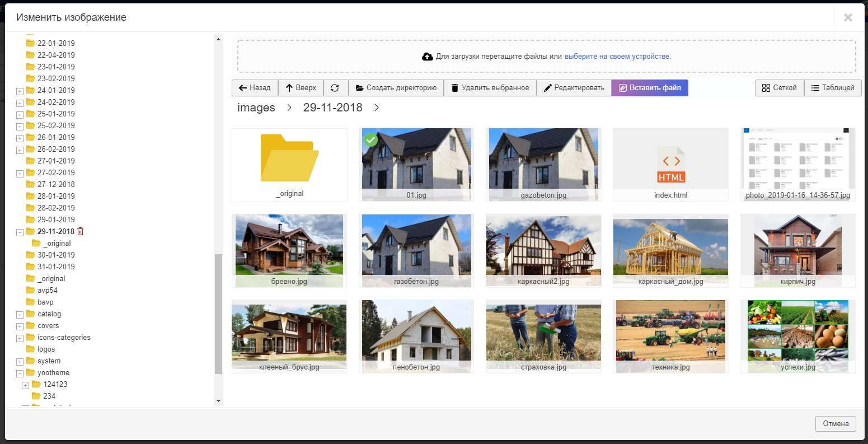This screenshot has width=868, height=444.
Task: Click the Назад back button
Action: [255, 88]
